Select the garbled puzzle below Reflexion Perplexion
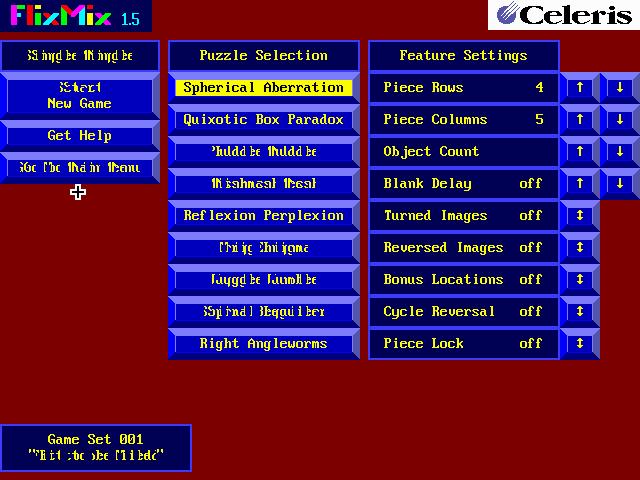Image resolution: width=640 pixels, height=480 pixels. (264, 247)
